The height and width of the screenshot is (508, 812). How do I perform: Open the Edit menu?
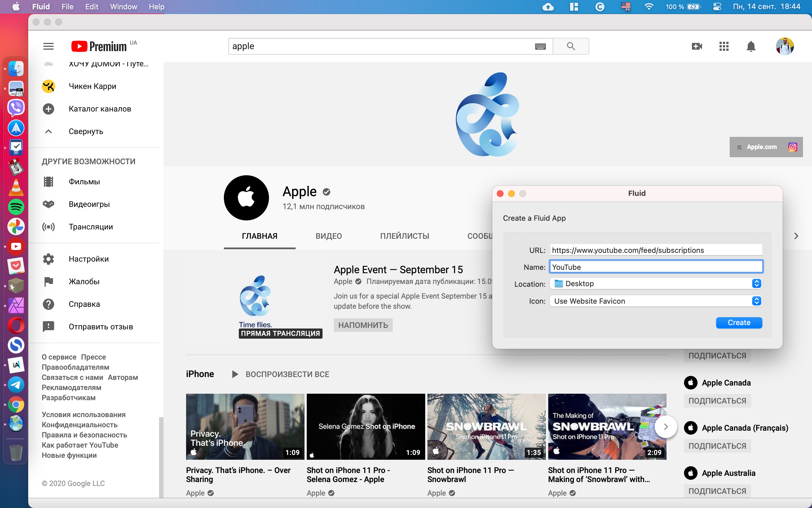[92, 7]
